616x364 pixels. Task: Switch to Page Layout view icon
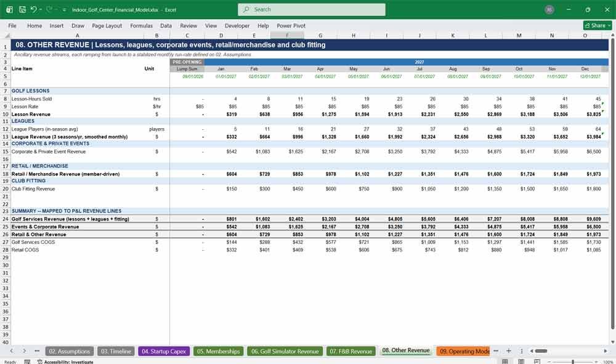(x=521, y=362)
